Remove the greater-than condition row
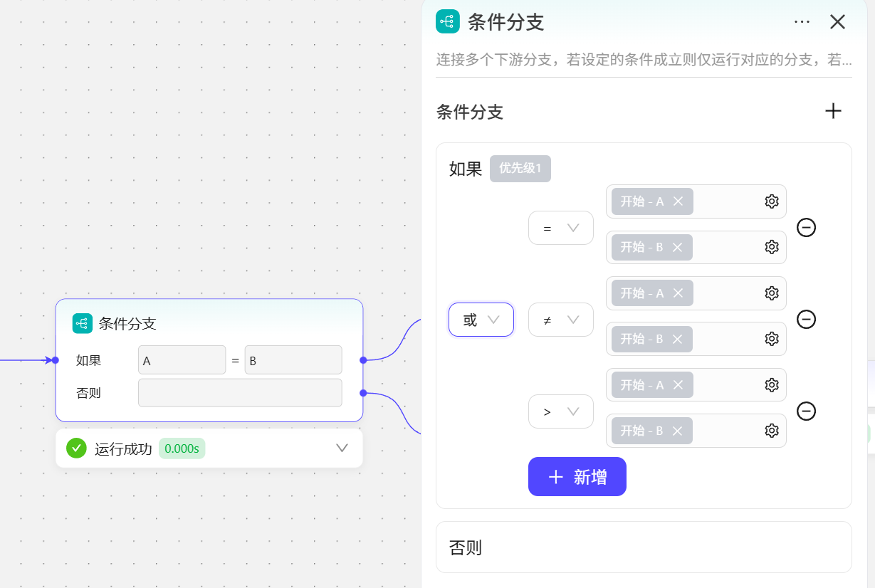 pos(806,411)
